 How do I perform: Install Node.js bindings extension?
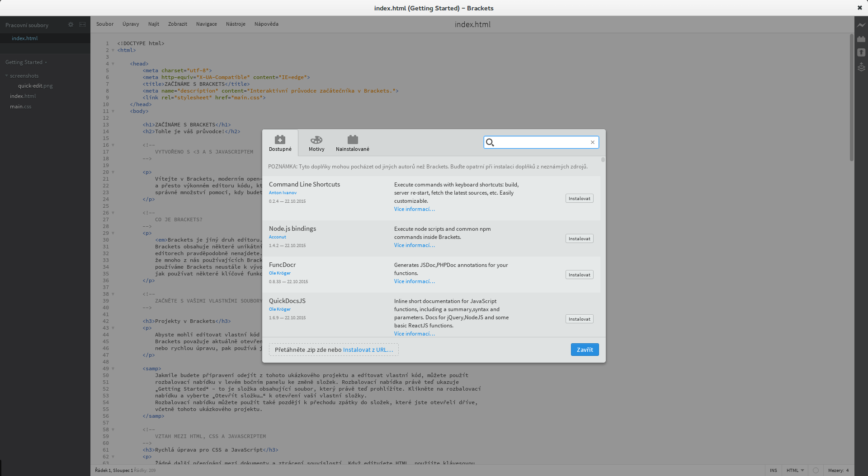pyautogui.click(x=579, y=238)
